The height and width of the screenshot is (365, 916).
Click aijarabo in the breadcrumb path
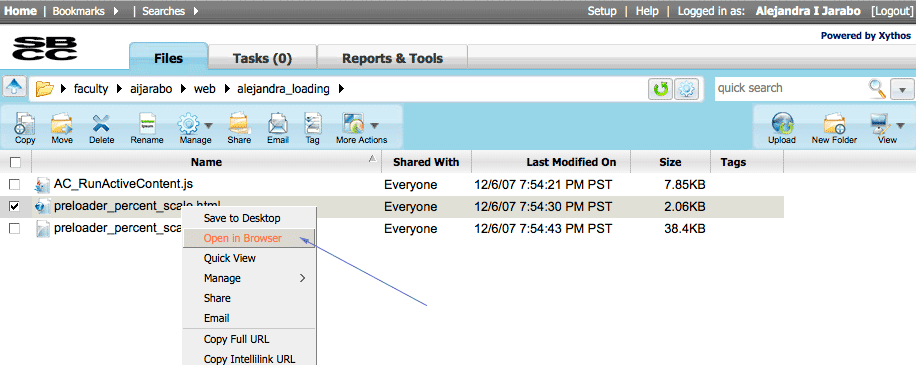pyautogui.click(x=151, y=89)
